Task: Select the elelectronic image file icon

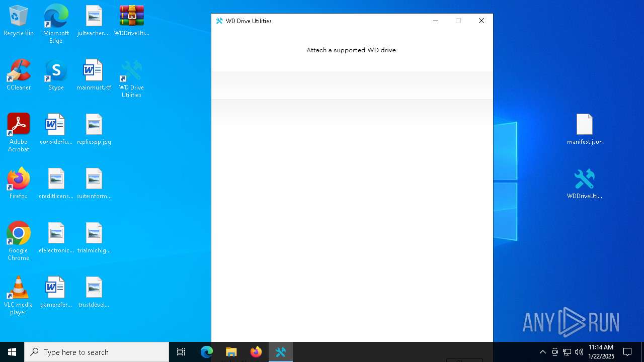Action: (x=56, y=238)
